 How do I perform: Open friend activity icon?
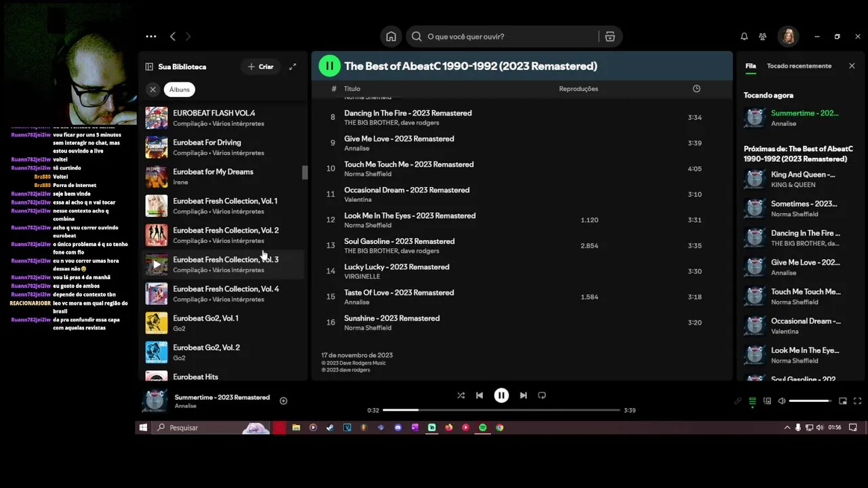click(x=763, y=37)
